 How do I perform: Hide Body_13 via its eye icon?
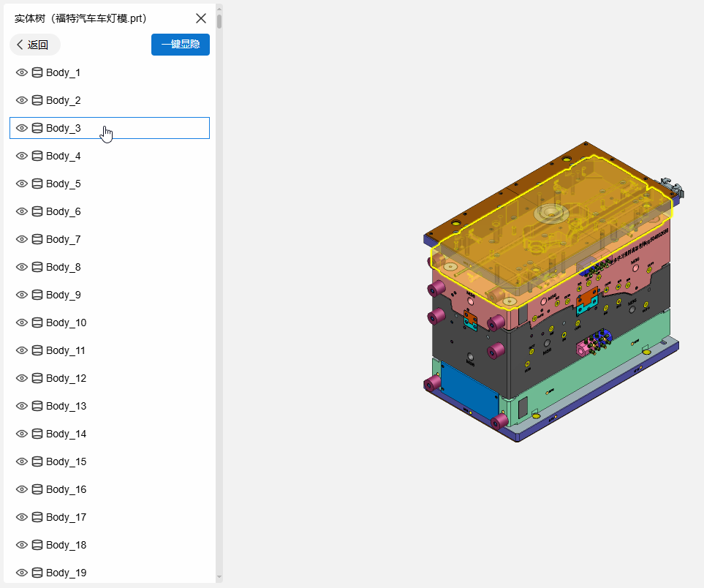[22, 406]
